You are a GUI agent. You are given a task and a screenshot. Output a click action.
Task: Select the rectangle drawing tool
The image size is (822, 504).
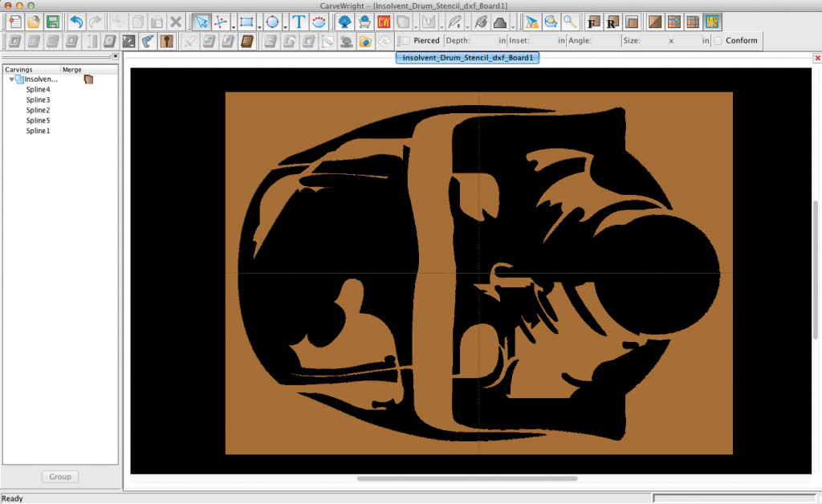click(245, 22)
